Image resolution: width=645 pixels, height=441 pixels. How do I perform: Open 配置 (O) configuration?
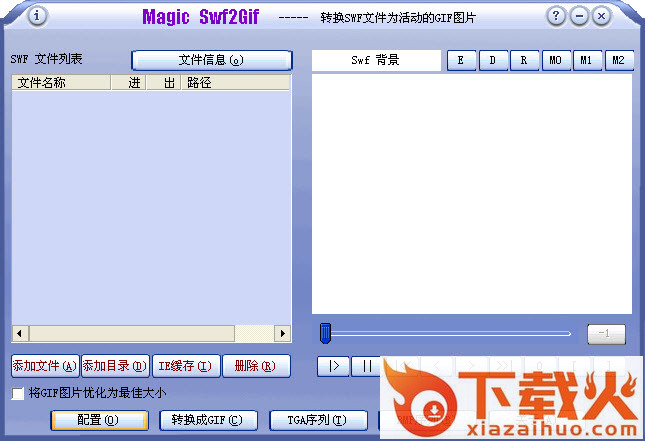tap(100, 420)
